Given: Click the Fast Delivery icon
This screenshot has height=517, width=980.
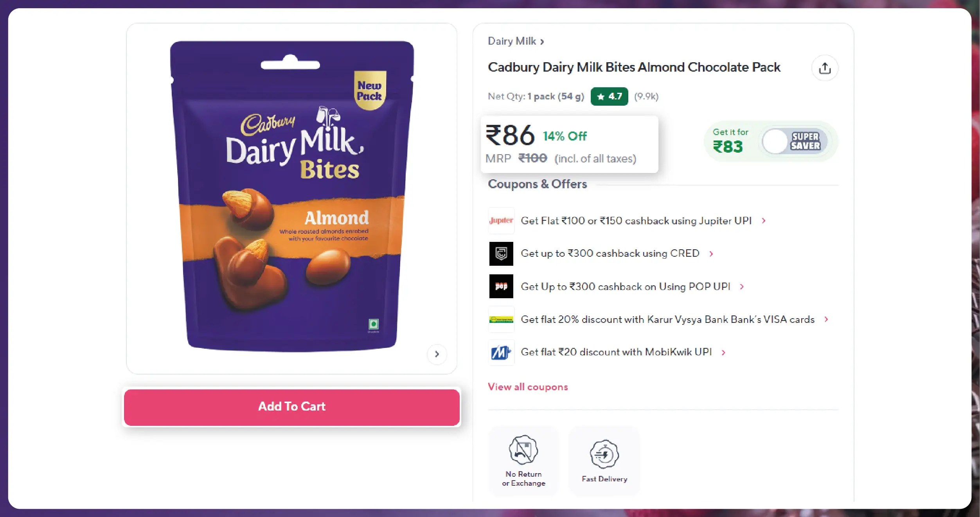Looking at the screenshot, I should click(604, 454).
